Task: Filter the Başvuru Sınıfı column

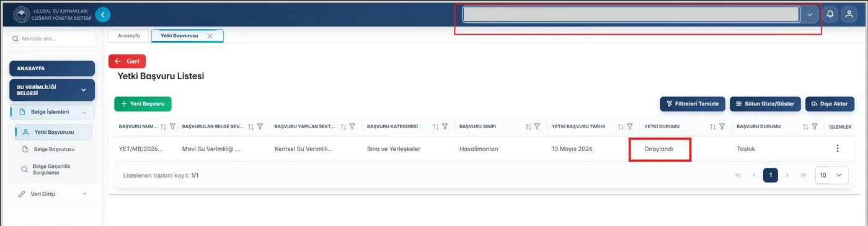Action: point(538,126)
